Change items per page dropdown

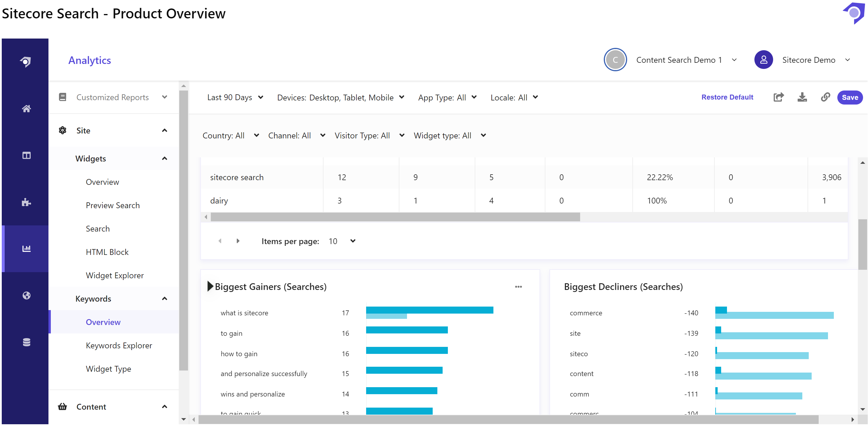point(342,241)
